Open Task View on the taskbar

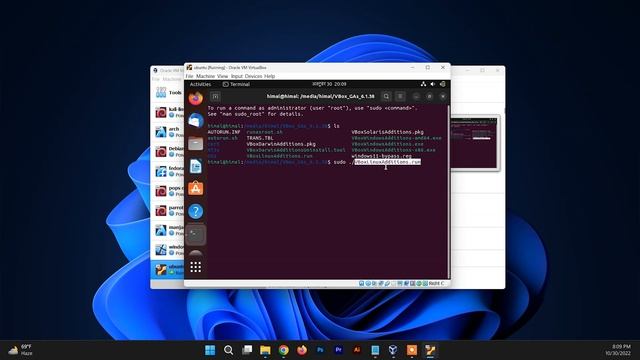(247, 350)
